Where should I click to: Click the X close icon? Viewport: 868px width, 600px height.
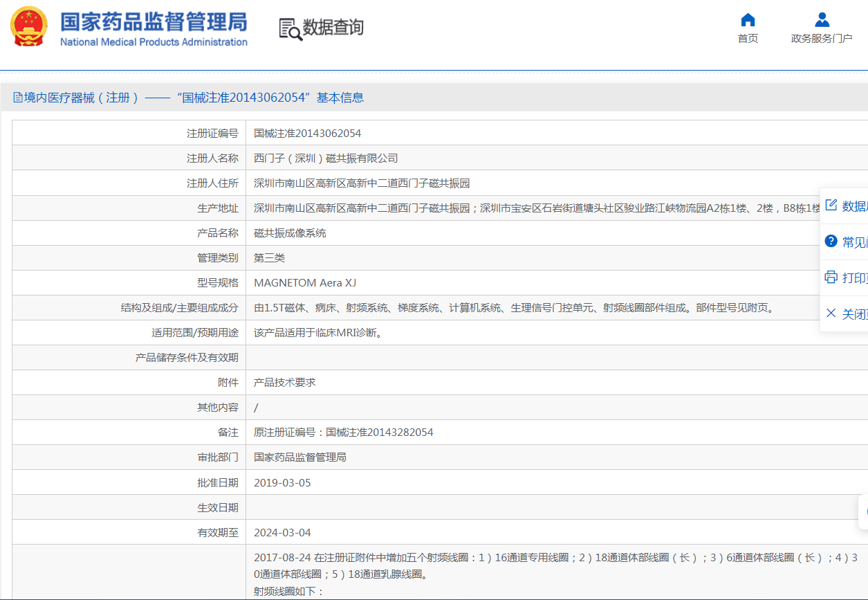point(831,313)
